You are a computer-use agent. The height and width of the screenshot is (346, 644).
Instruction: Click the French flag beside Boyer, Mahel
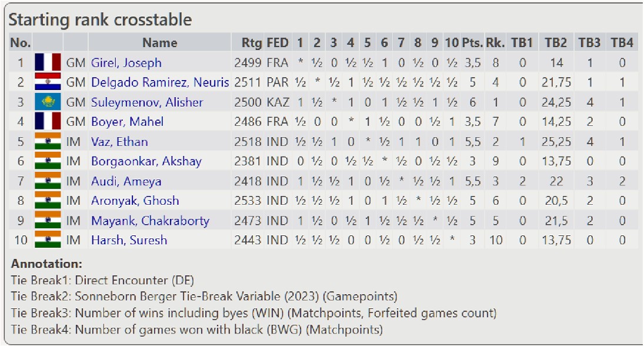pyautogui.click(x=48, y=122)
